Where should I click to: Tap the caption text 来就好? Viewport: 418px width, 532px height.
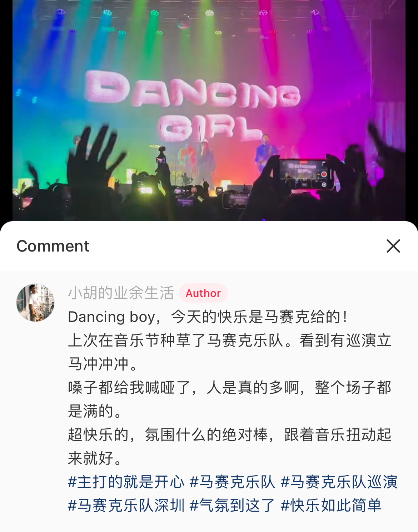tap(95, 458)
